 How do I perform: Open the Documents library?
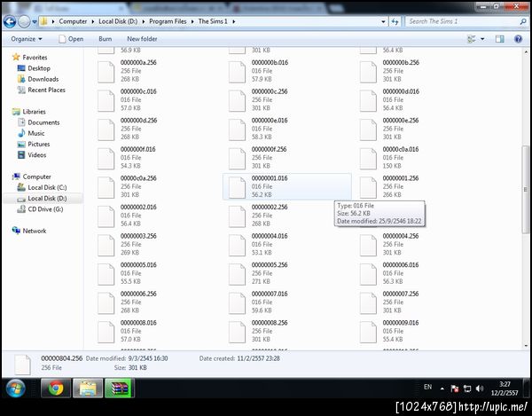tap(39, 122)
